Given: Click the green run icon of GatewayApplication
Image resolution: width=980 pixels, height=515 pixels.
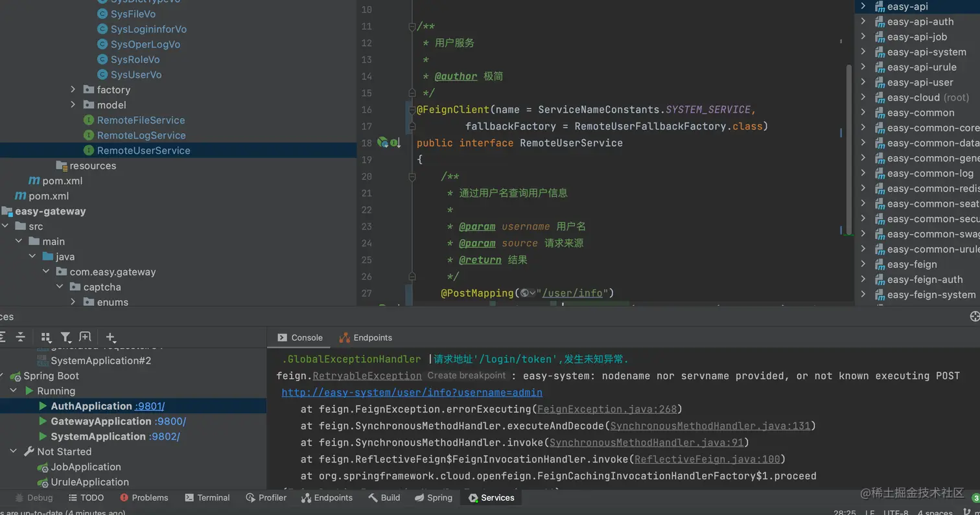Looking at the screenshot, I should coord(43,421).
